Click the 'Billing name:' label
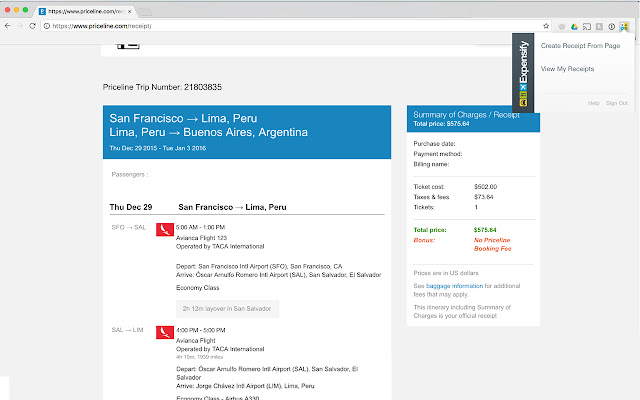The height and width of the screenshot is (400, 640). (431, 164)
